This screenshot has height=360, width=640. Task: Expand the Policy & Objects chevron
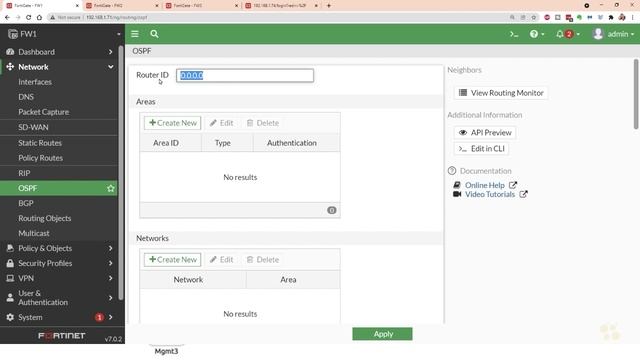pos(110,248)
